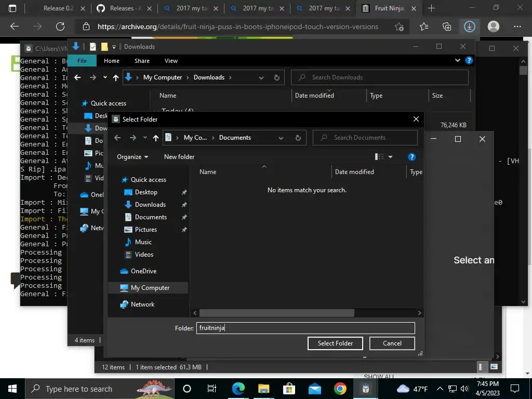Open Google Chrome from the taskbar
The width and height of the screenshot is (532, 399).
pos(340,389)
